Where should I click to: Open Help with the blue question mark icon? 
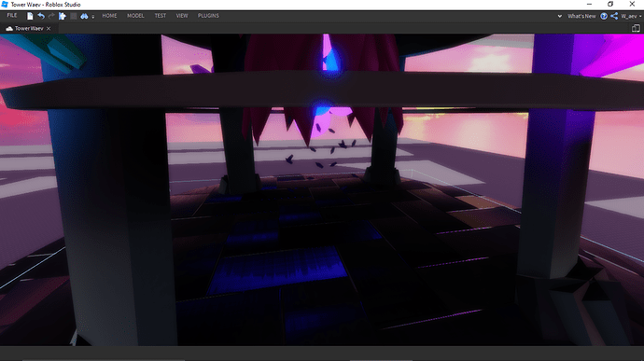(604, 16)
